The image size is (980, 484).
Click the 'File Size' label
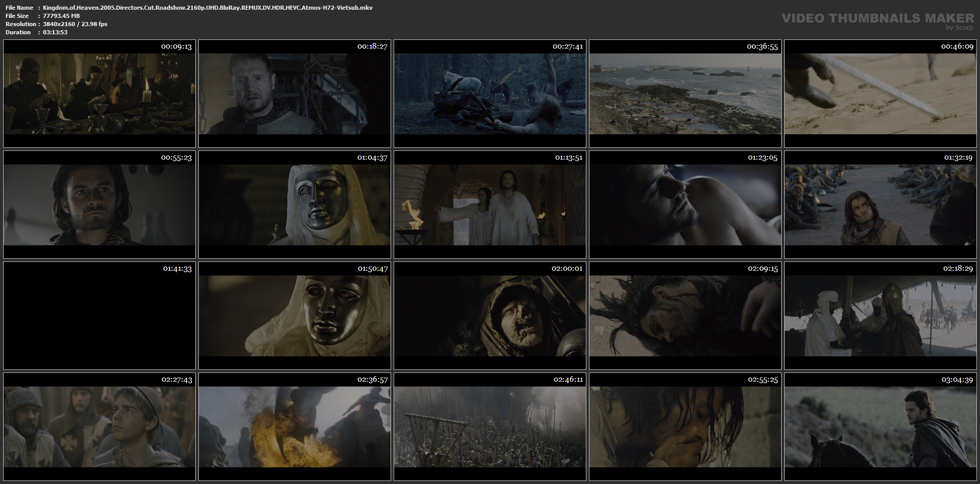click(17, 16)
